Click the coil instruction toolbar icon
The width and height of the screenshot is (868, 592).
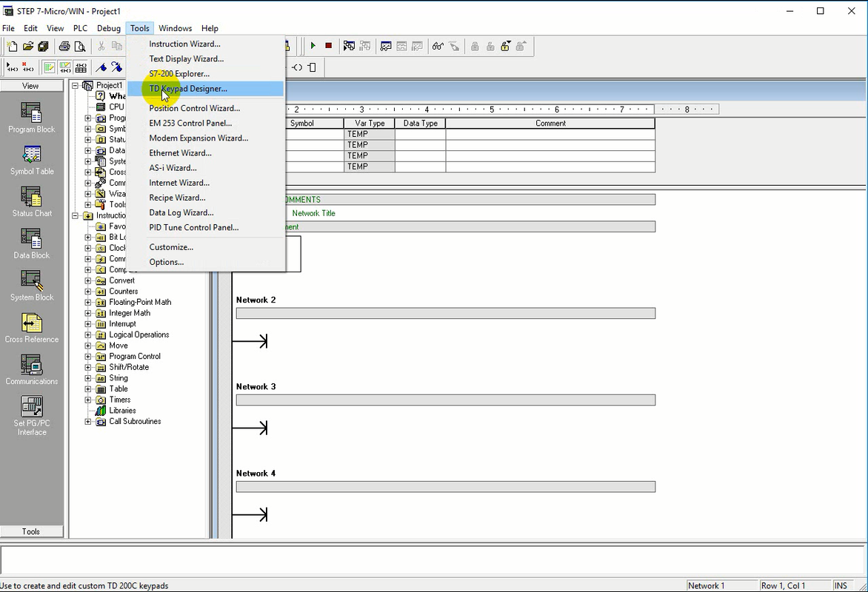pyautogui.click(x=297, y=67)
